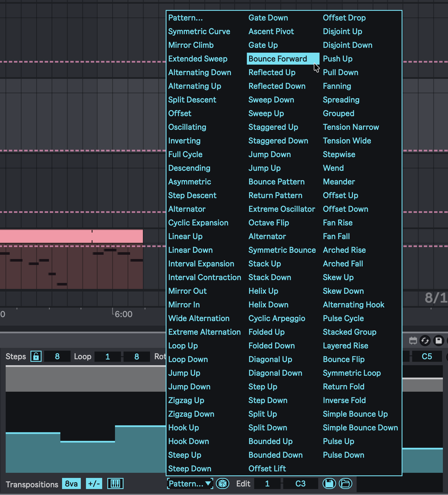Choose the Zigzag Up pattern option
Image resolution: width=448 pixels, height=495 pixels.
coord(186,400)
